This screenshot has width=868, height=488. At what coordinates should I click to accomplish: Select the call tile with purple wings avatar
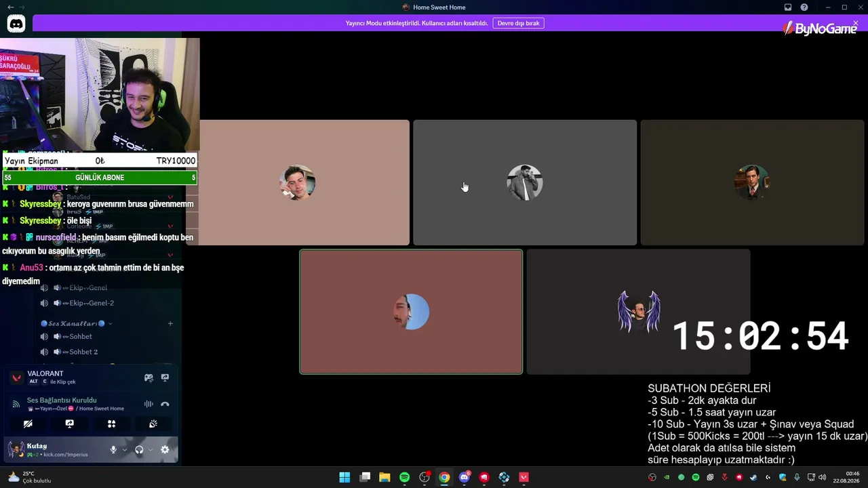[638, 312]
